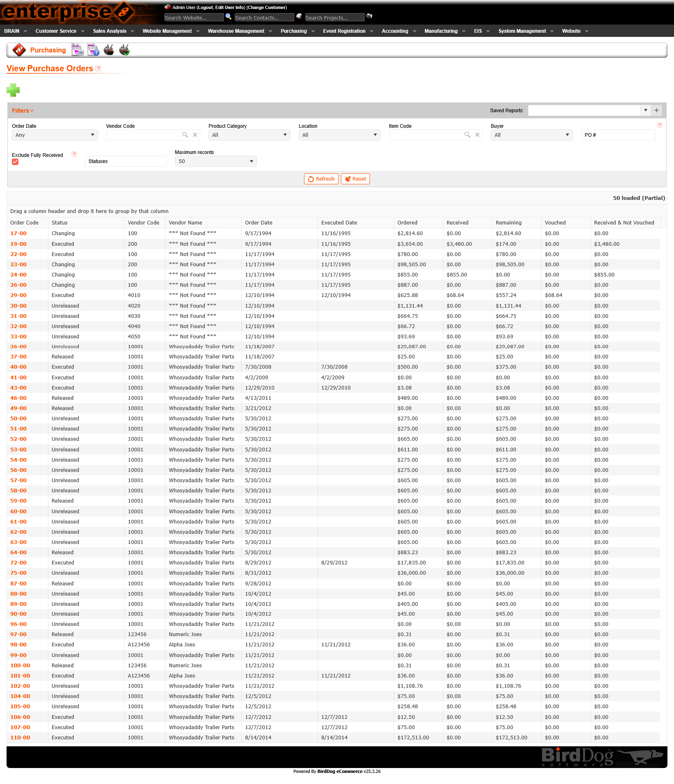The width and height of the screenshot is (674, 784).
Task: Collapse the Filters section
Action: pos(22,110)
